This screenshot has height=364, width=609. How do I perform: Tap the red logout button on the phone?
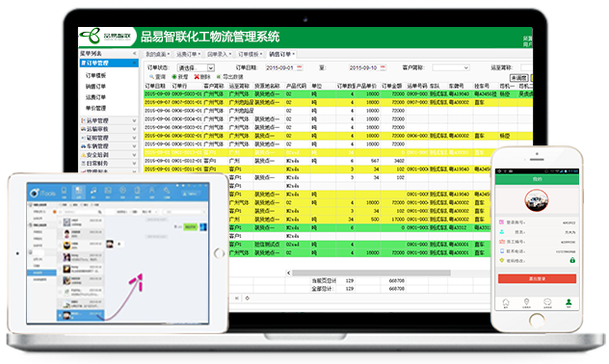click(537, 278)
